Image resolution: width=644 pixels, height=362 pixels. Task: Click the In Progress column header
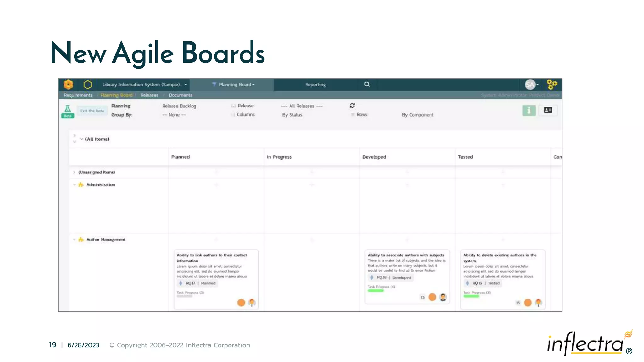tap(279, 157)
